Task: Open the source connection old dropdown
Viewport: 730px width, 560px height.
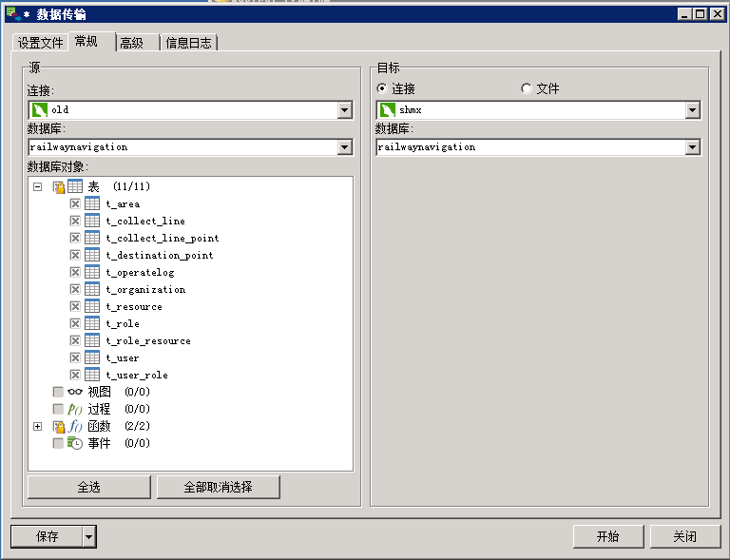Action: (344, 110)
